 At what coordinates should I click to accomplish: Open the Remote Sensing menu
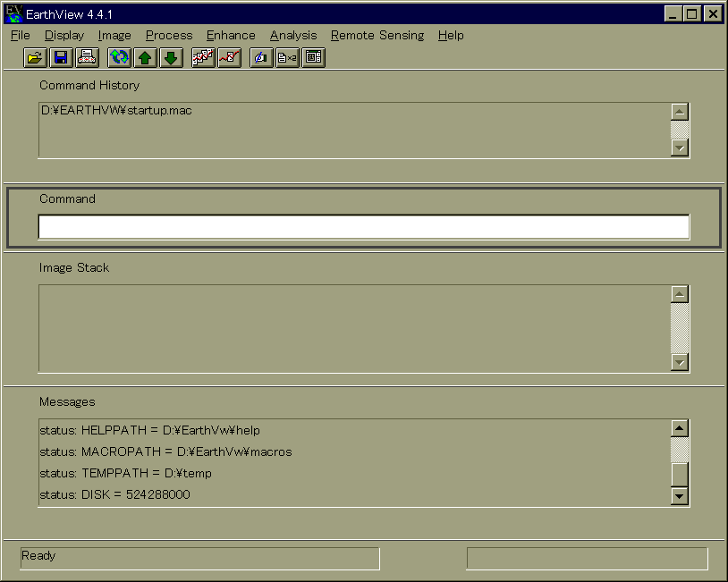click(x=377, y=35)
